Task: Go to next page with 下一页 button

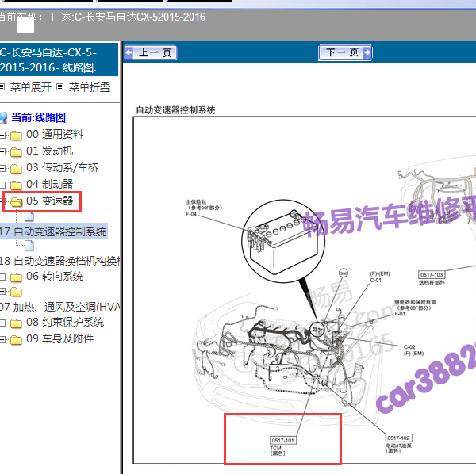Action: (345, 53)
